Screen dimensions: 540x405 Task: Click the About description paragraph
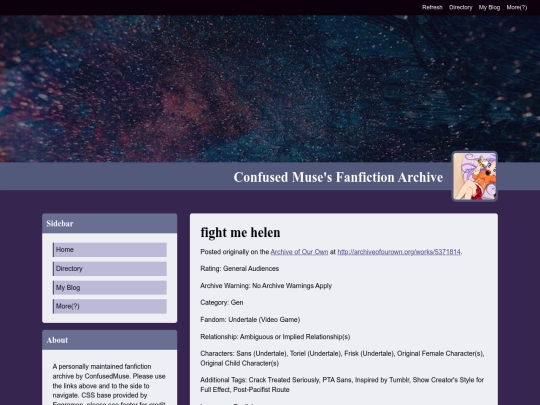(x=110, y=384)
